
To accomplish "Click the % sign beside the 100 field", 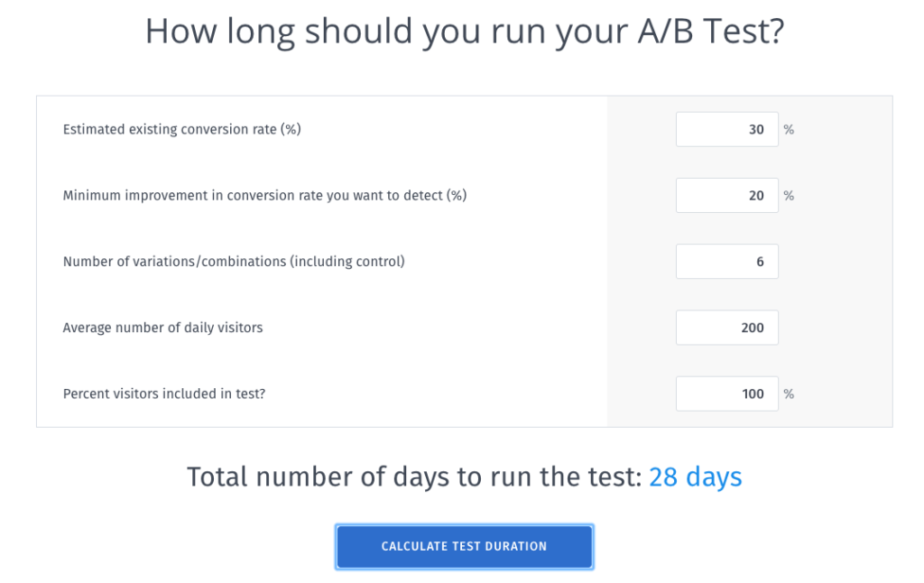I will coord(789,393).
